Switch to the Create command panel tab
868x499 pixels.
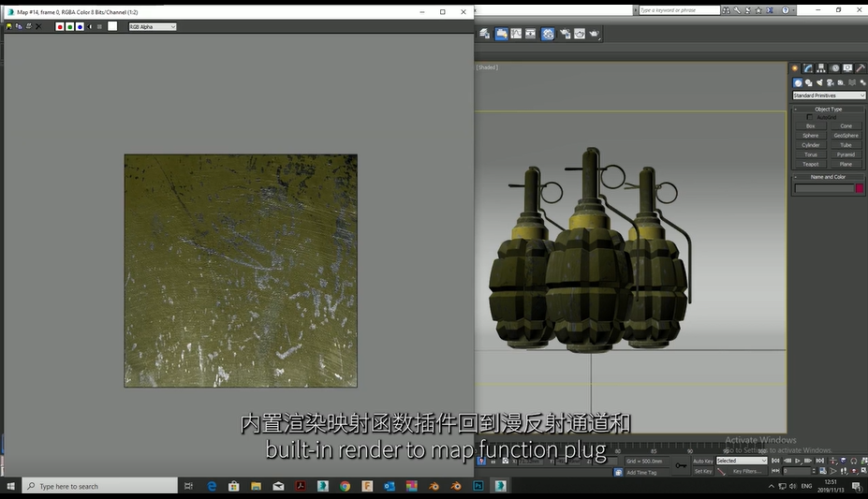click(x=795, y=68)
